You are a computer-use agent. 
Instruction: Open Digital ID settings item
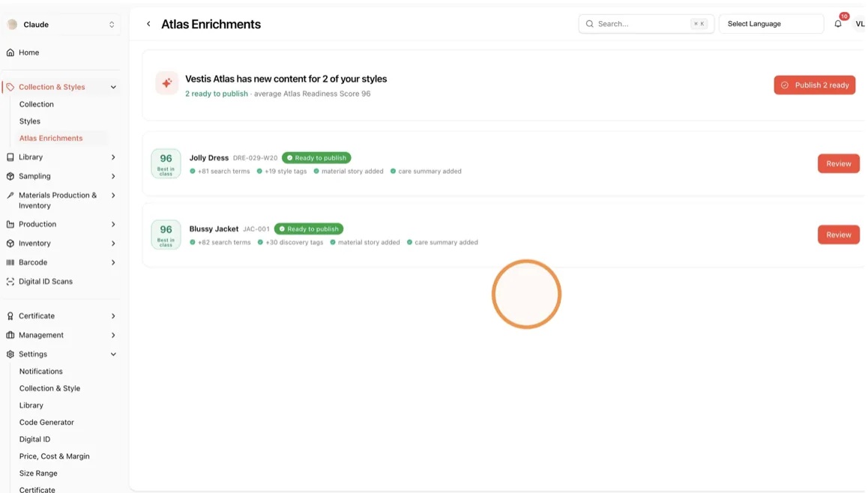(35, 439)
